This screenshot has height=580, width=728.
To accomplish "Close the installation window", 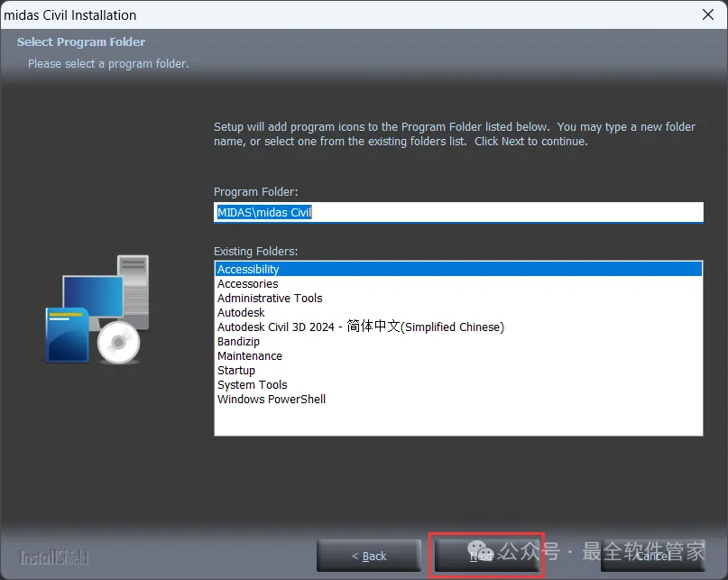I will (708, 14).
